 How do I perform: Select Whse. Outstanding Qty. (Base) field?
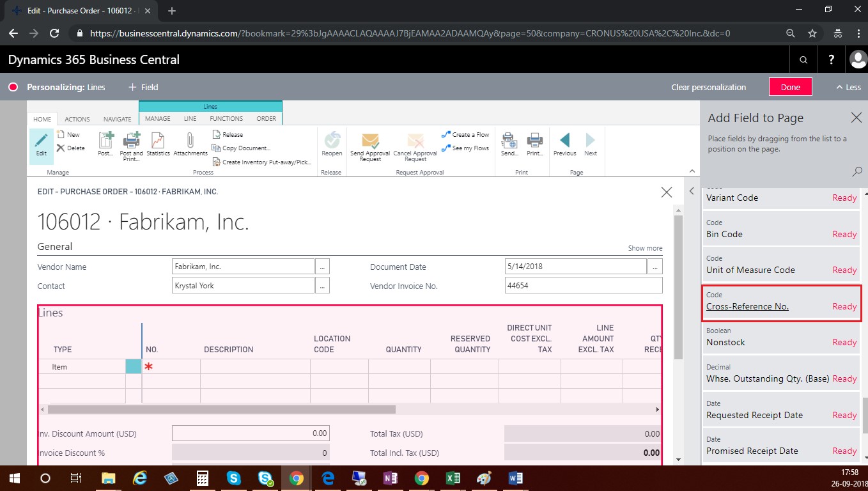click(x=782, y=374)
